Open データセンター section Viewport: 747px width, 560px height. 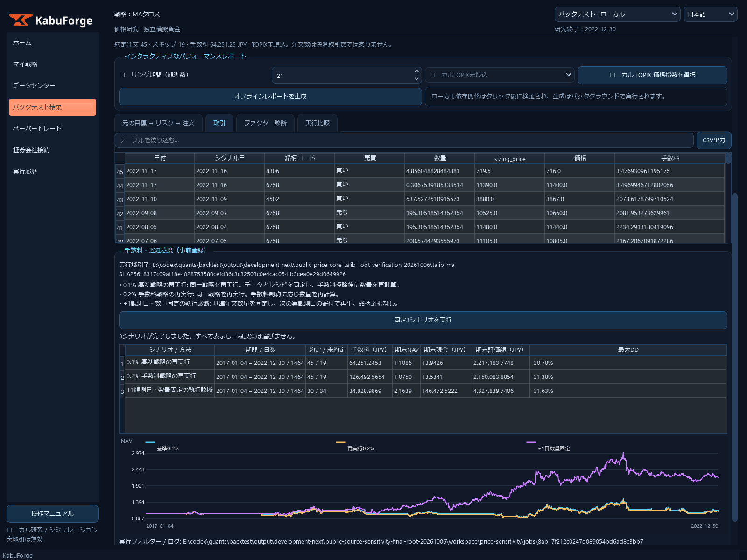[52, 85]
